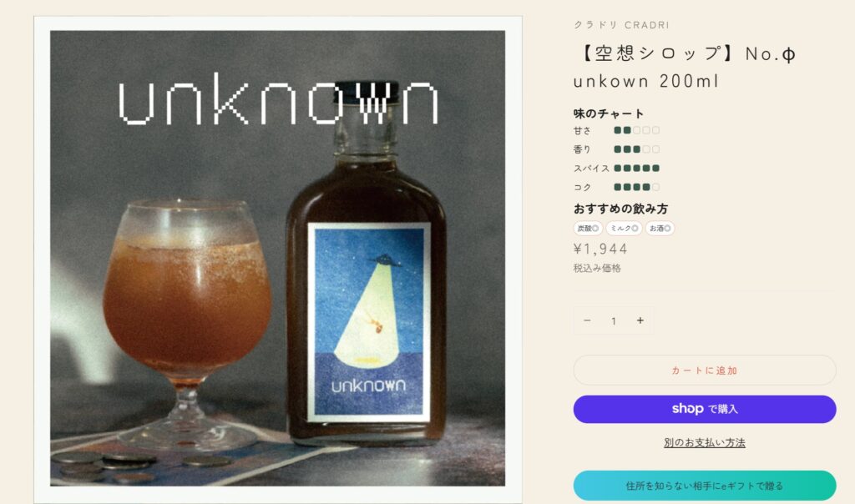Send as eGift with the teal button

[x=705, y=486]
